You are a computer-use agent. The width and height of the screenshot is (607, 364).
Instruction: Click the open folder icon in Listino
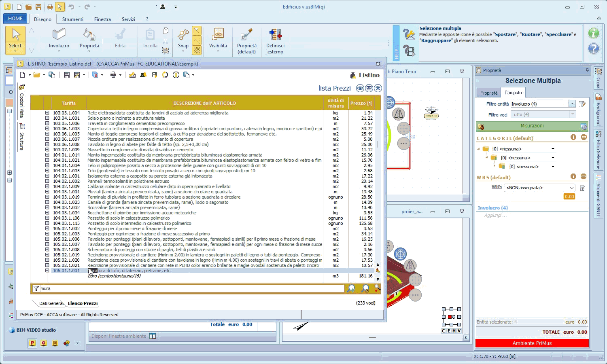pyautogui.click(x=37, y=75)
